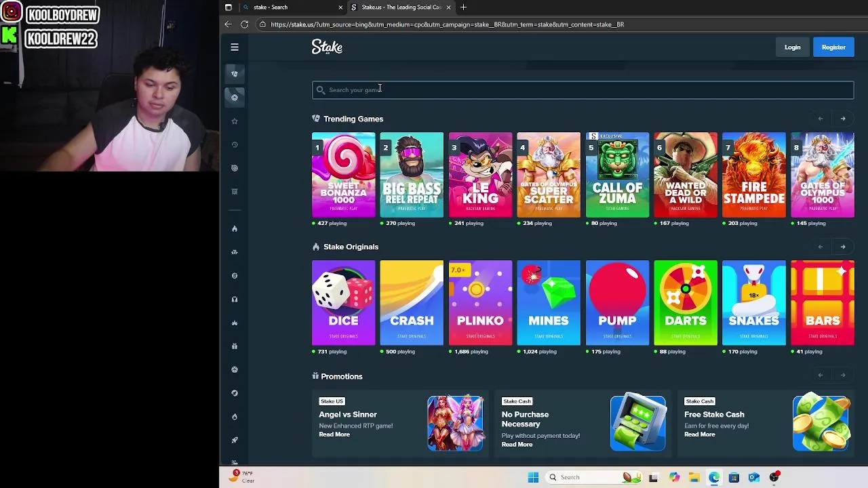This screenshot has height=488, width=868.
Task: Read More about Angel vs Sinner
Action: 334,434
